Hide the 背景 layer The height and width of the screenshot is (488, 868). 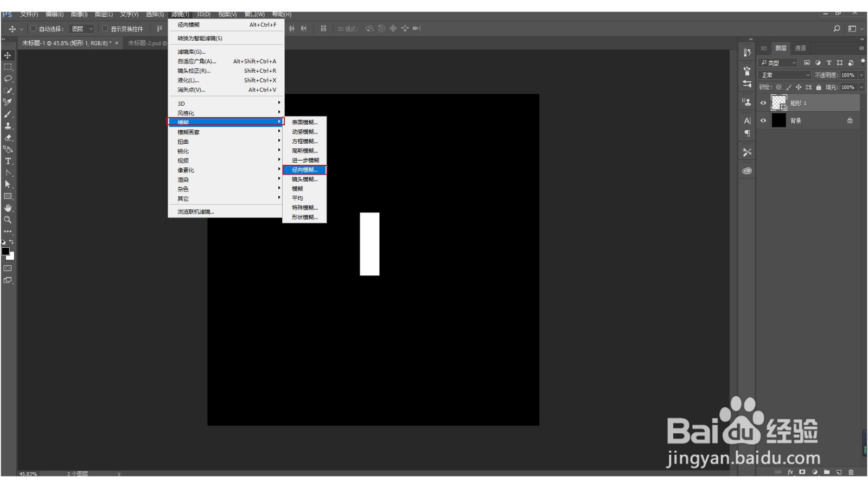pyautogui.click(x=763, y=121)
